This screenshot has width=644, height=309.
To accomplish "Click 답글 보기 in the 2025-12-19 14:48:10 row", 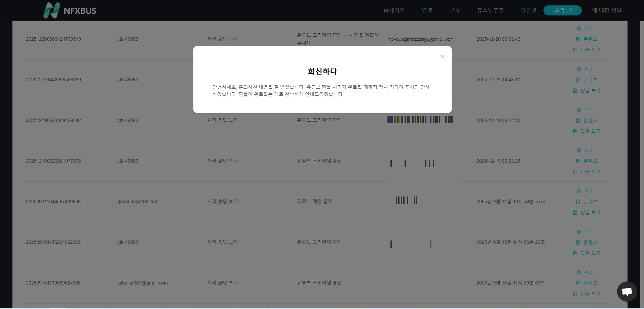I will tap(587, 91).
